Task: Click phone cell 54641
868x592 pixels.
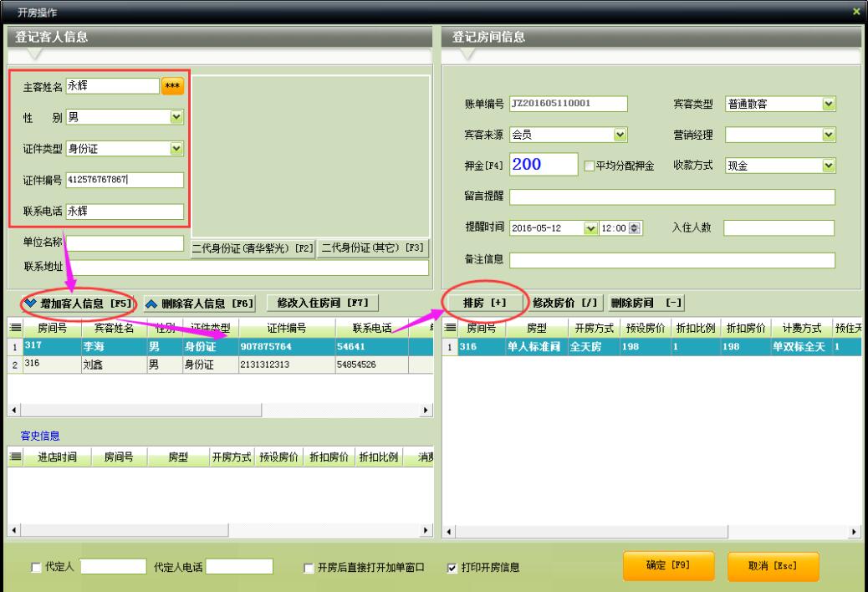Action: [371, 347]
